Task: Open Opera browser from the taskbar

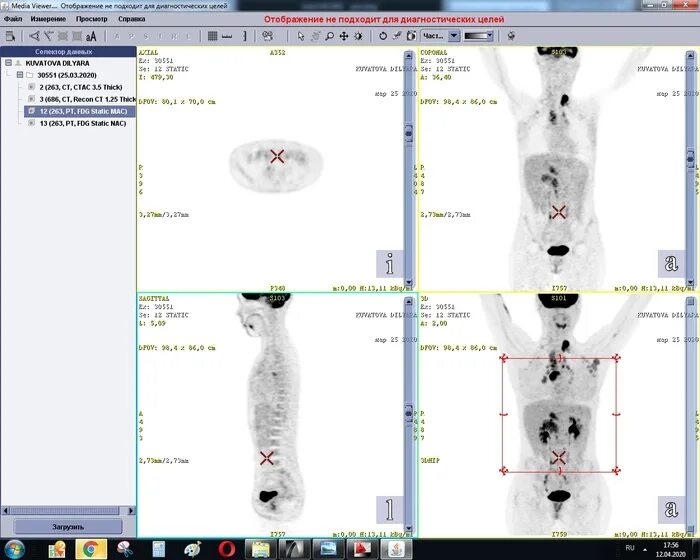Action: [227, 549]
